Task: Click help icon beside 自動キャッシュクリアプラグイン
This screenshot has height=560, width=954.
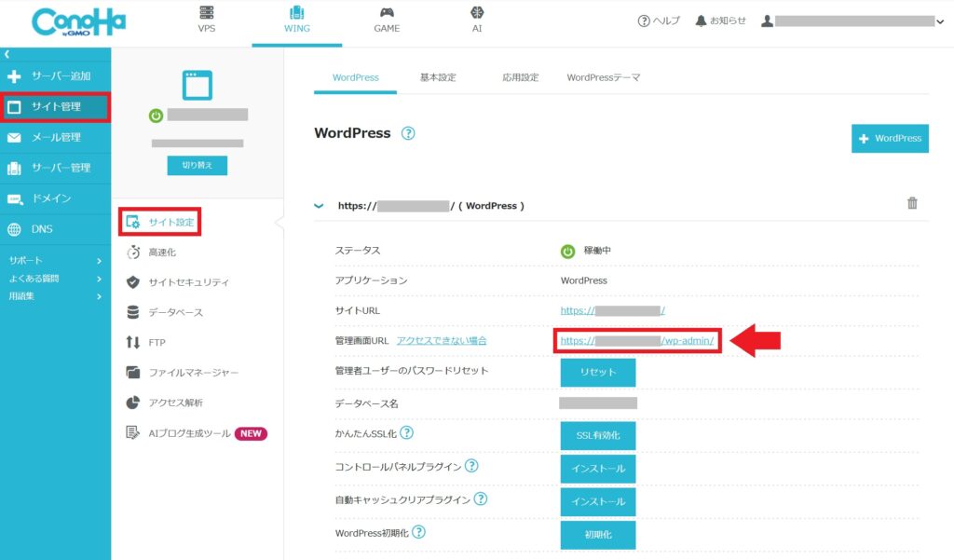Action: [x=481, y=499]
